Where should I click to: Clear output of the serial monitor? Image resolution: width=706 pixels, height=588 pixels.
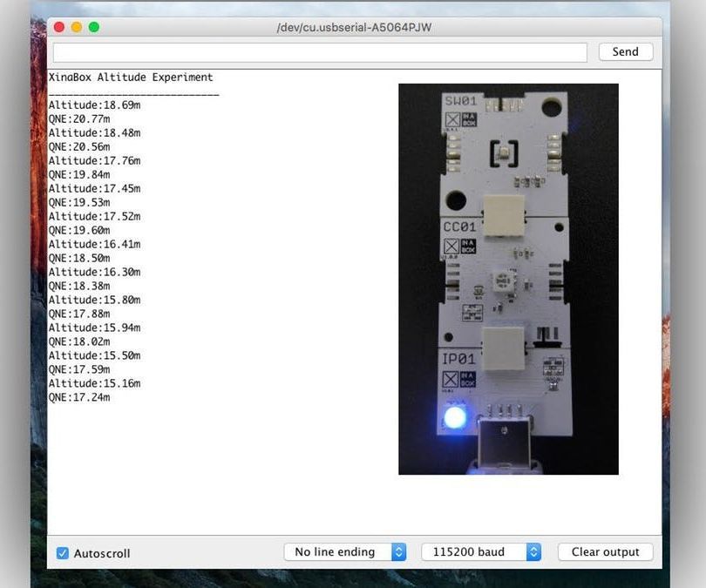pos(605,551)
